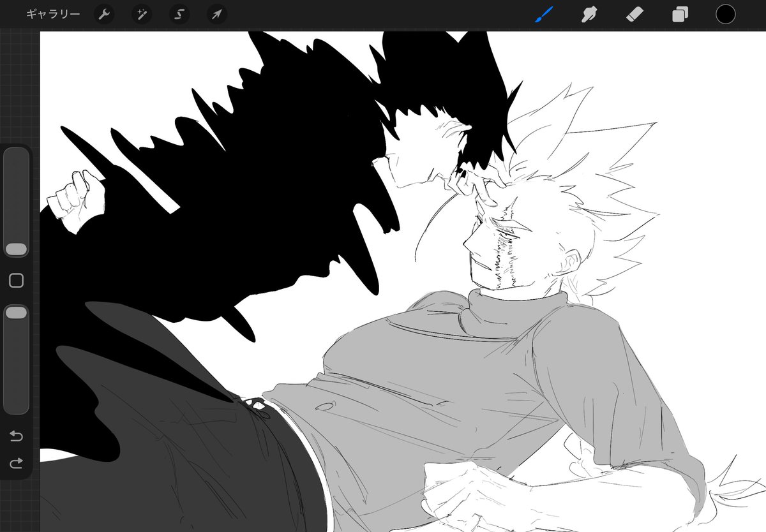Click the brush opacity slider

click(16, 359)
